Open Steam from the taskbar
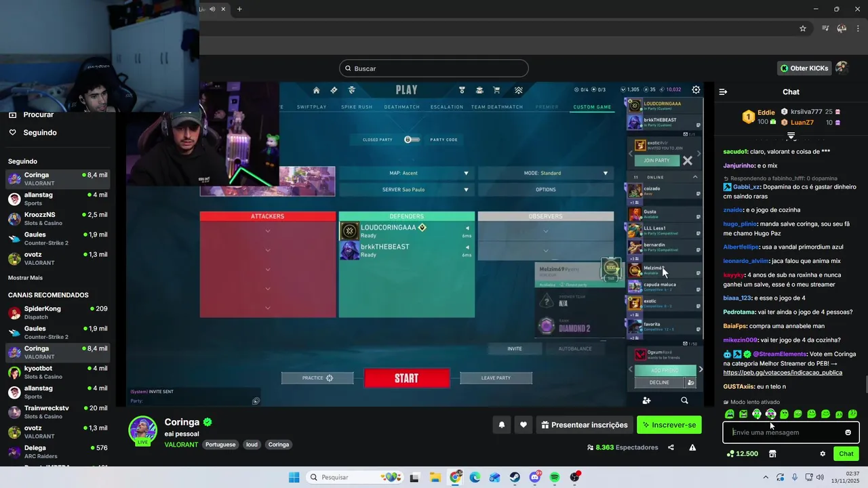This screenshot has width=868, height=488. (x=515, y=477)
